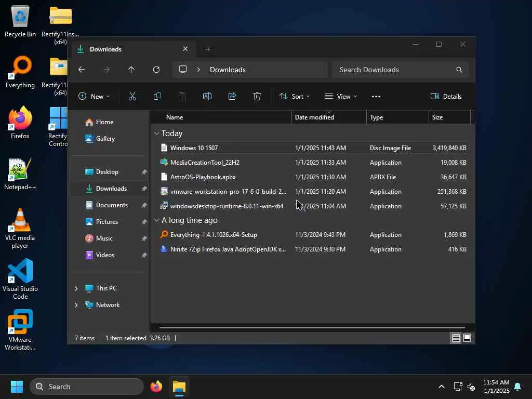This screenshot has height=399, width=532.
Task: Select the Everything-1.4.1.1026.x64-Setup file
Action: tap(313, 235)
